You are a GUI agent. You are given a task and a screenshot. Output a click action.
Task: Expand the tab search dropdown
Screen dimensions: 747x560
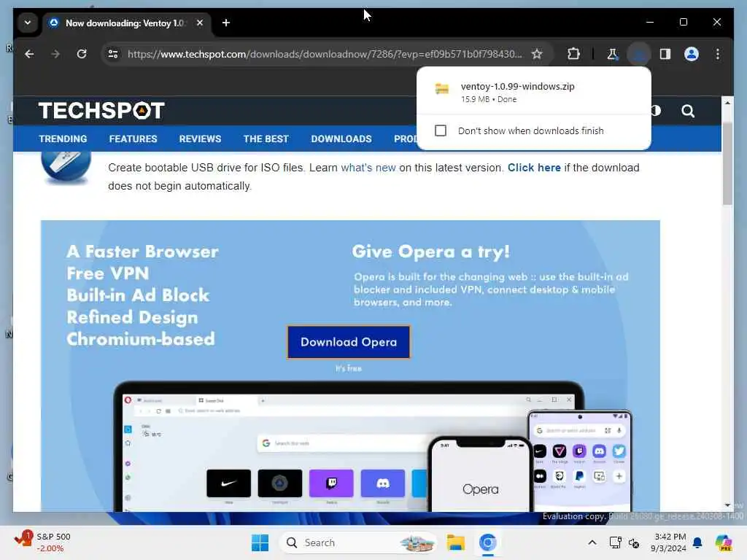click(28, 23)
